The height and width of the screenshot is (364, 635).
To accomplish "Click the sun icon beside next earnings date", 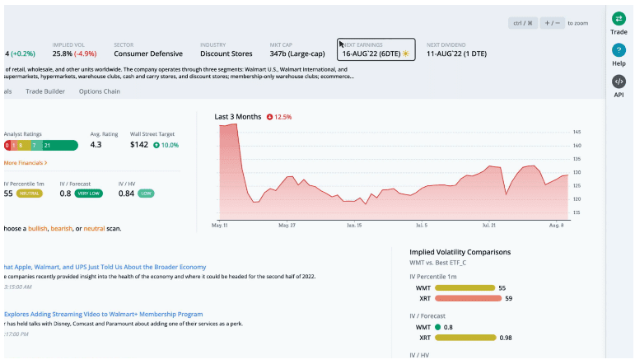I will coord(405,53).
